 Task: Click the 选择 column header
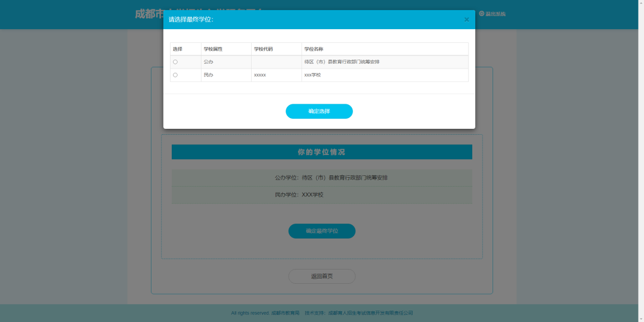(178, 49)
